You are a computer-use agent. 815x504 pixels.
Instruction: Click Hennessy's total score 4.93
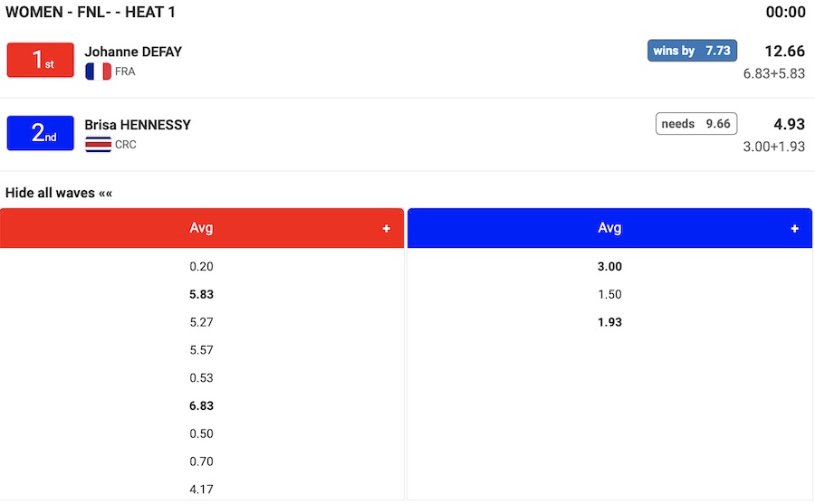(789, 124)
